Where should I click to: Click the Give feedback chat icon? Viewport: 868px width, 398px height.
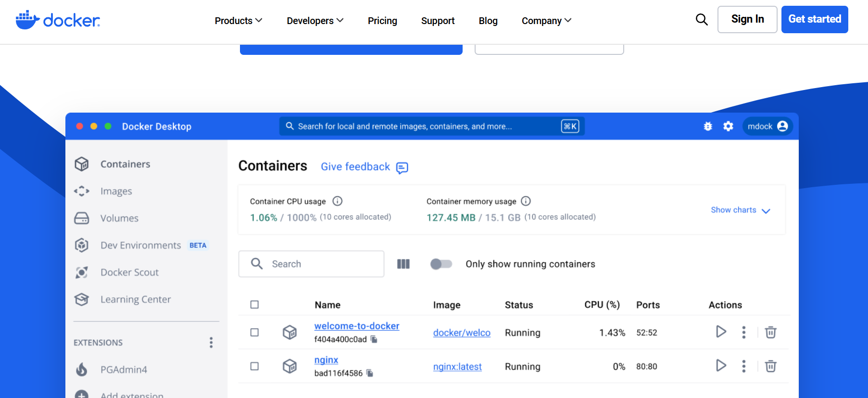coord(402,167)
